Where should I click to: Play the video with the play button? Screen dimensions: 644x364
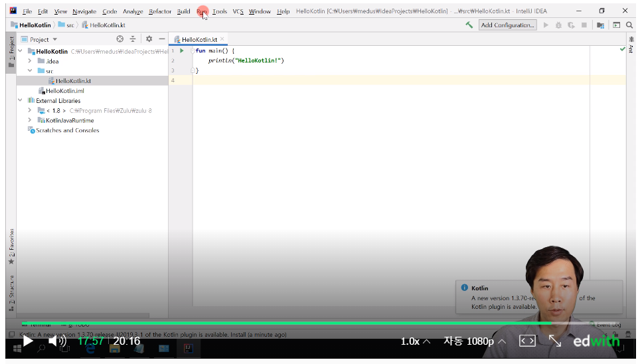click(27, 341)
